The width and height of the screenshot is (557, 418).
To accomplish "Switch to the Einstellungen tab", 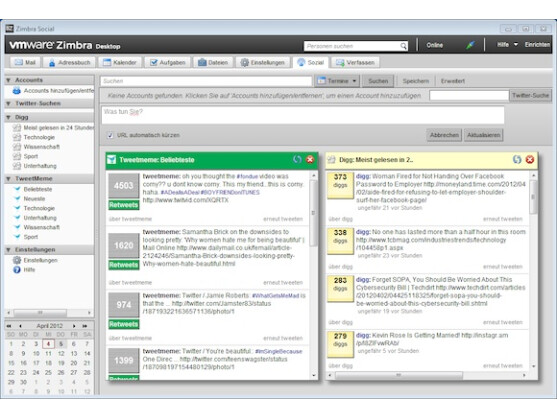I will click(x=263, y=63).
